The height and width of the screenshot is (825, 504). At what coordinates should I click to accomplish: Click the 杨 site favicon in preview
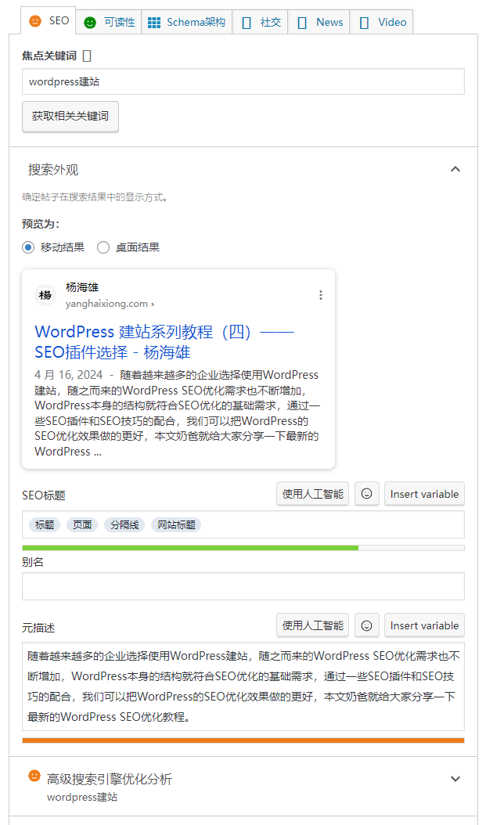pyautogui.click(x=45, y=295)
